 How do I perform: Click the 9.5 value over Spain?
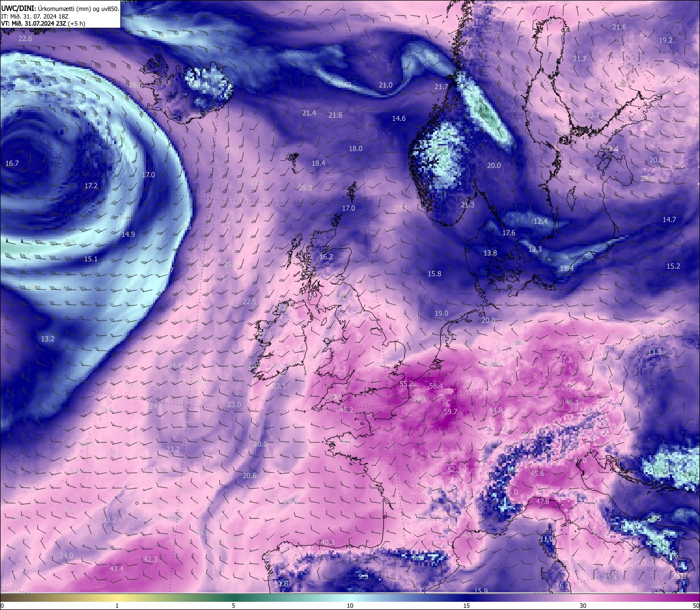point(363,577)
